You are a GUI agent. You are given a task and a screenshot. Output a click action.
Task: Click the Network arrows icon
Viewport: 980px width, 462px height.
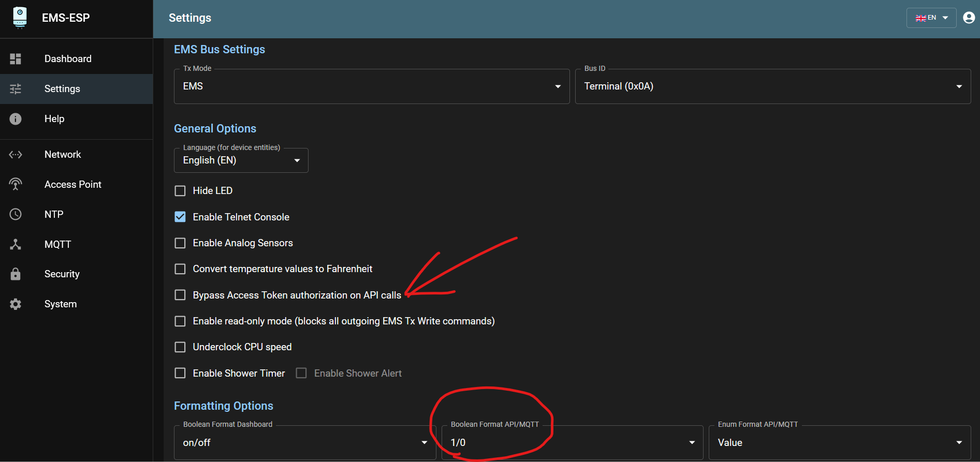(16, 155)
